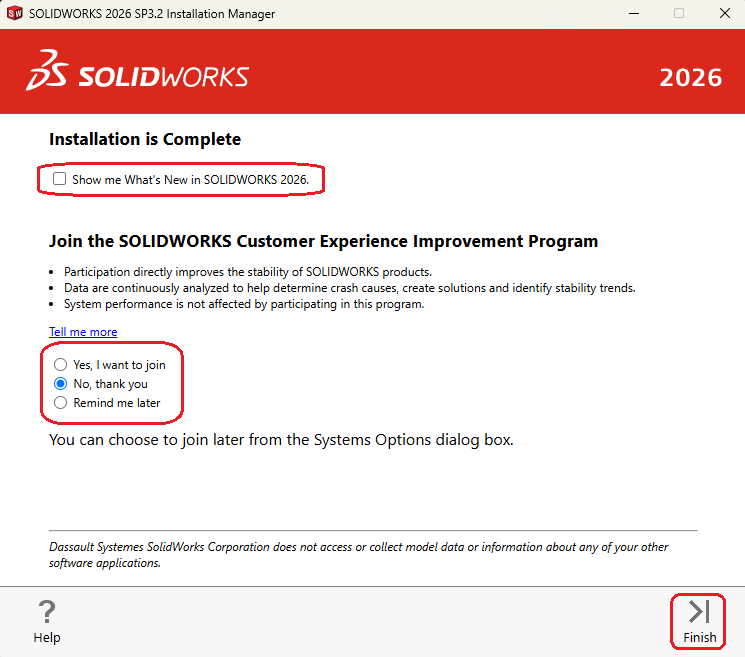Click the SOLIDWORKS logo in red banner
The width and height of the screenshot is (745, 657).
tap(138, 70)
